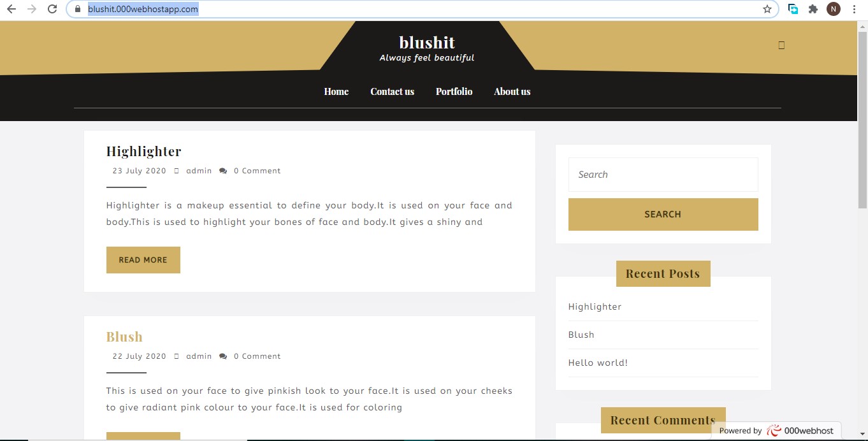Go back with the browser back arrow
The width and height of the screenshot is (868, 441).
pyautogui.click(x=11, y=9)
